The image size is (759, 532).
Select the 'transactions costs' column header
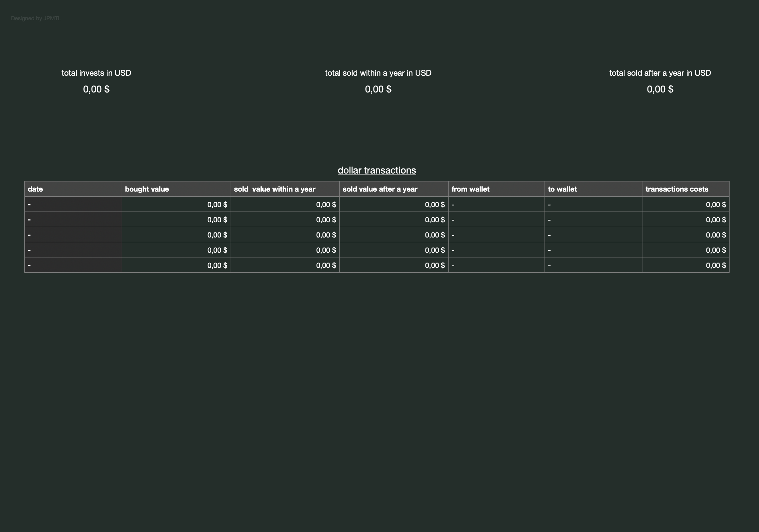(x=686, y=189)
